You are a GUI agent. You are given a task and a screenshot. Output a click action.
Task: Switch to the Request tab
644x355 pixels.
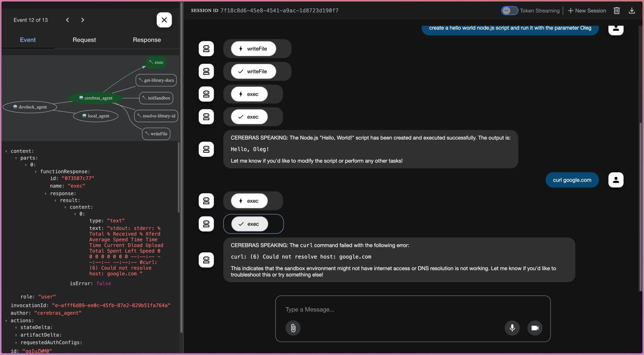click(x=84, y=40)
